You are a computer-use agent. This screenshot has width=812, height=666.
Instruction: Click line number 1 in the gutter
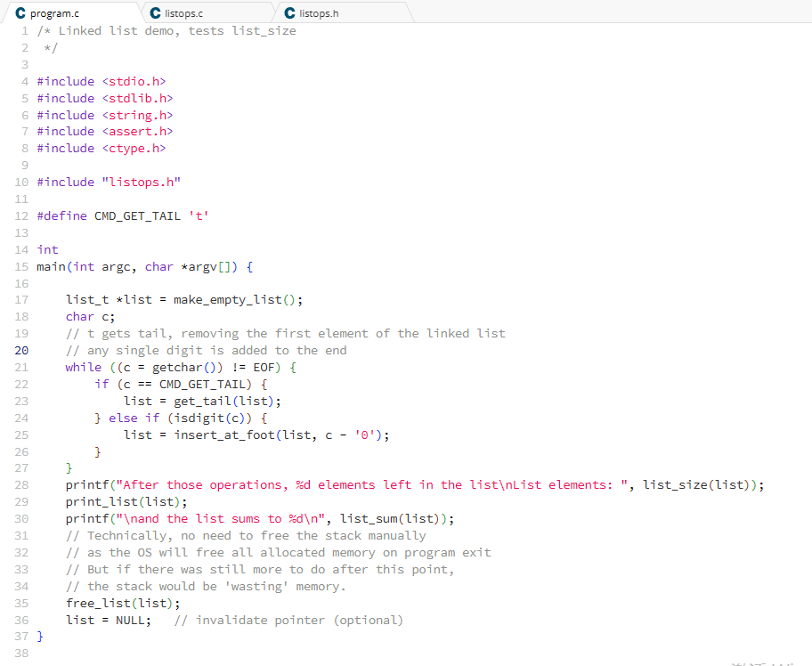click(x=24, y=30)
